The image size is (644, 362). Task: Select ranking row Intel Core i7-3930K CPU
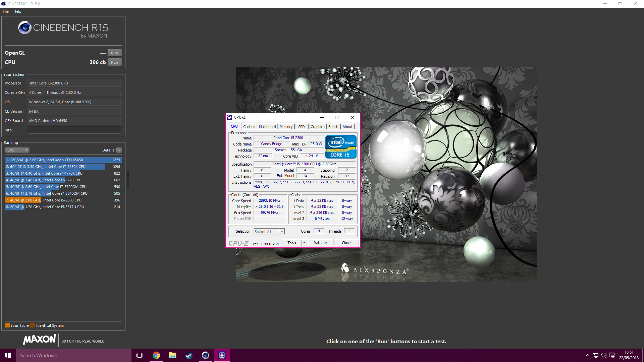click(63, 167)
